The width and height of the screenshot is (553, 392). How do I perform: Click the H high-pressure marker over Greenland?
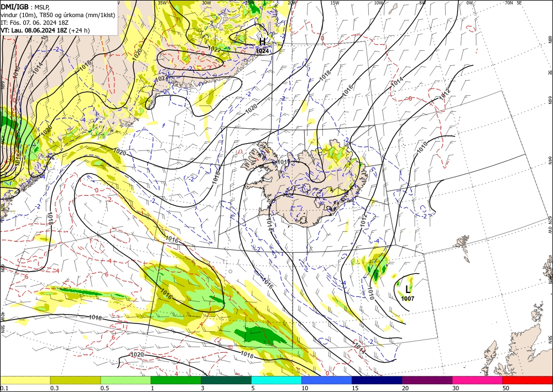pos(262,42)
